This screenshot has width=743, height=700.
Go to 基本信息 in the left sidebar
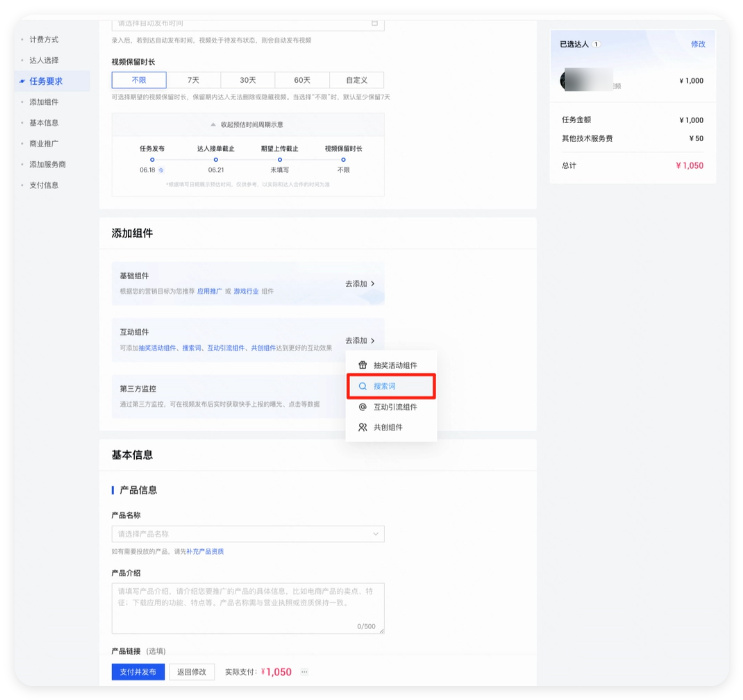tap(44, 123)
